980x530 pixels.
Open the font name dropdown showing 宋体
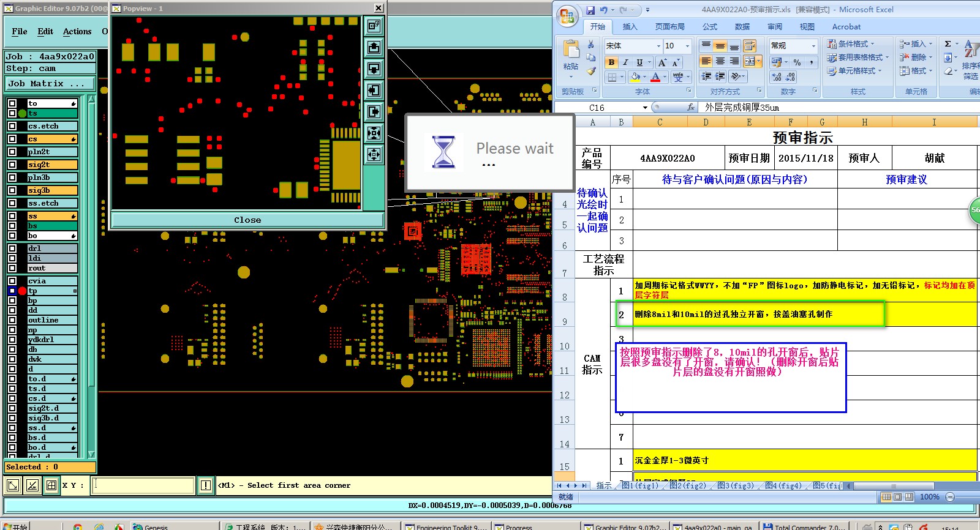(658, 46)
